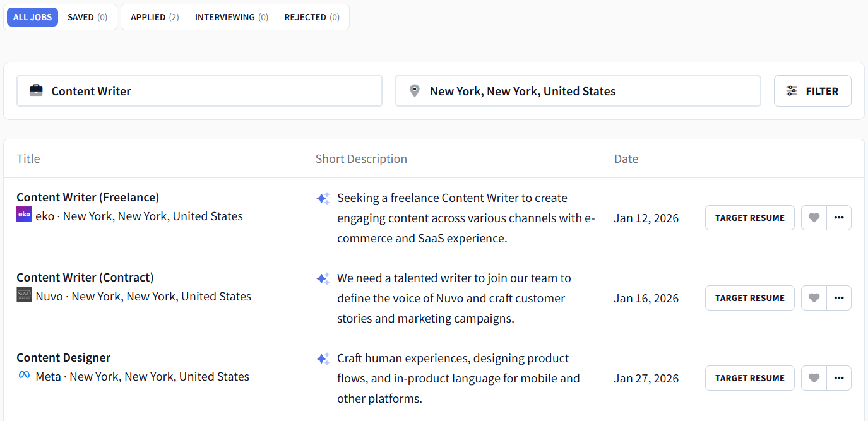Screen dimensions: 868x421
Task: Click the AI sparkle icon beside the Meta description
Action: click(323, 359)
